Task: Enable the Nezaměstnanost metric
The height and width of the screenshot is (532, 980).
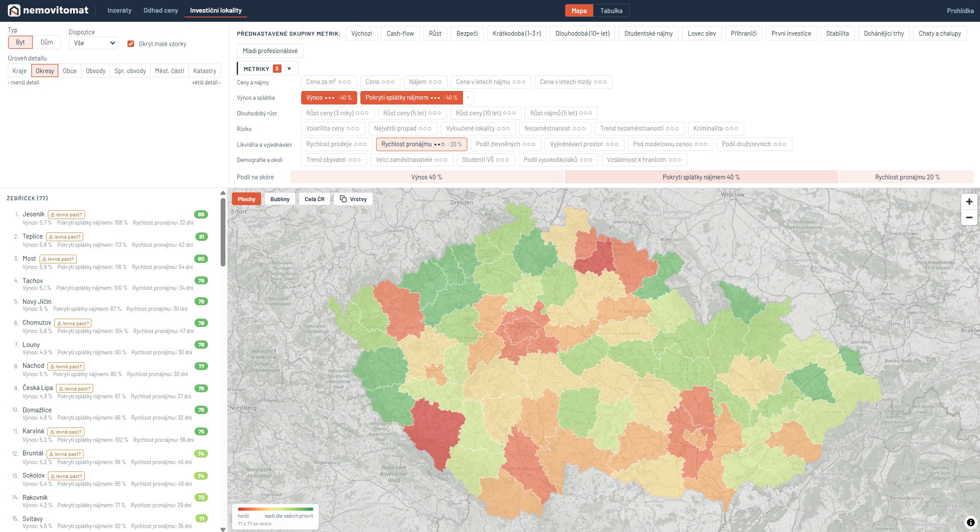Action: point(555,128)
